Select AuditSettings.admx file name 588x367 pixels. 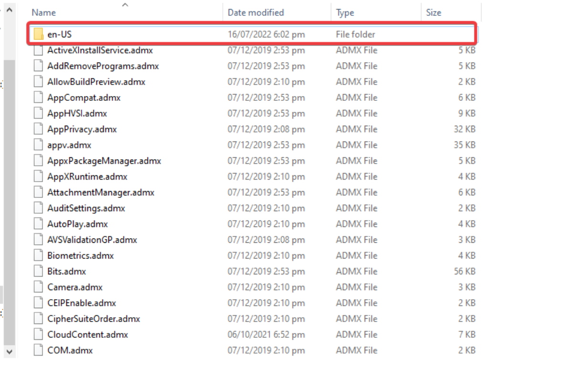coord(86,208)
